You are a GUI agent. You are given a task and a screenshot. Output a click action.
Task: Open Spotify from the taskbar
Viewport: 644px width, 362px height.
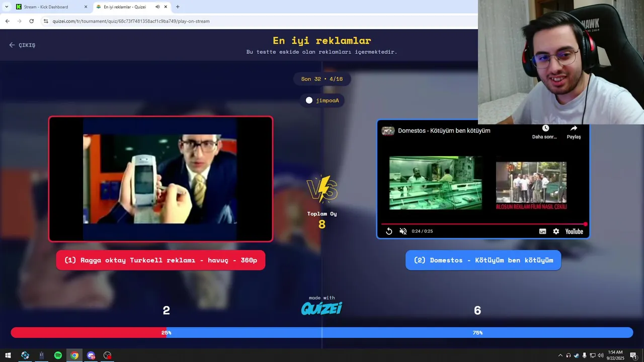[58, 355]
